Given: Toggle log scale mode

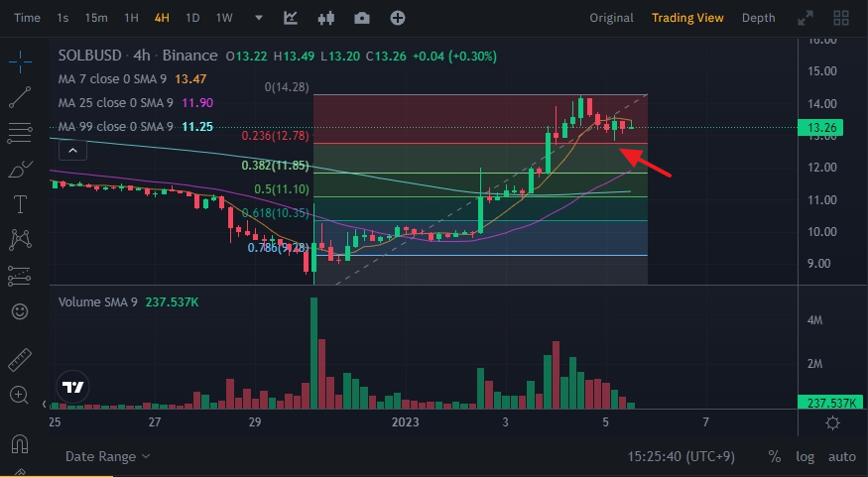Looking at the screenshot, I should coord(805,456).
